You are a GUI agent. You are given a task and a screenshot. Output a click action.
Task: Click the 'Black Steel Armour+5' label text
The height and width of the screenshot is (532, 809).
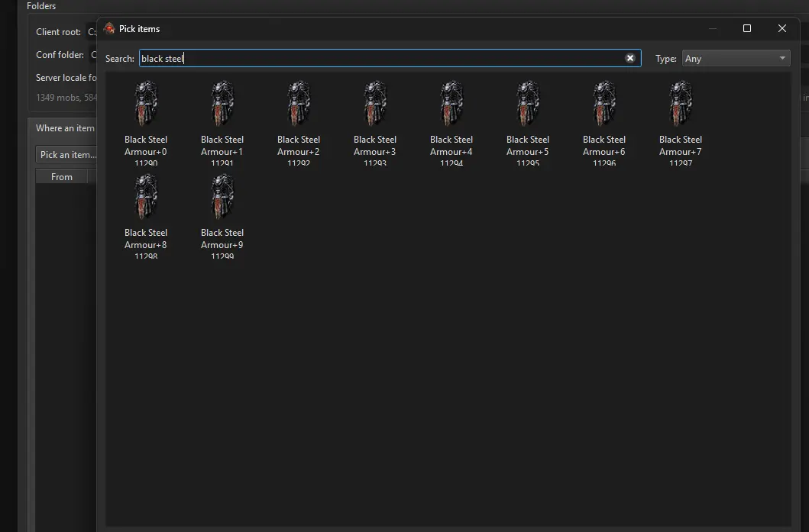click(x=528, y=145)
